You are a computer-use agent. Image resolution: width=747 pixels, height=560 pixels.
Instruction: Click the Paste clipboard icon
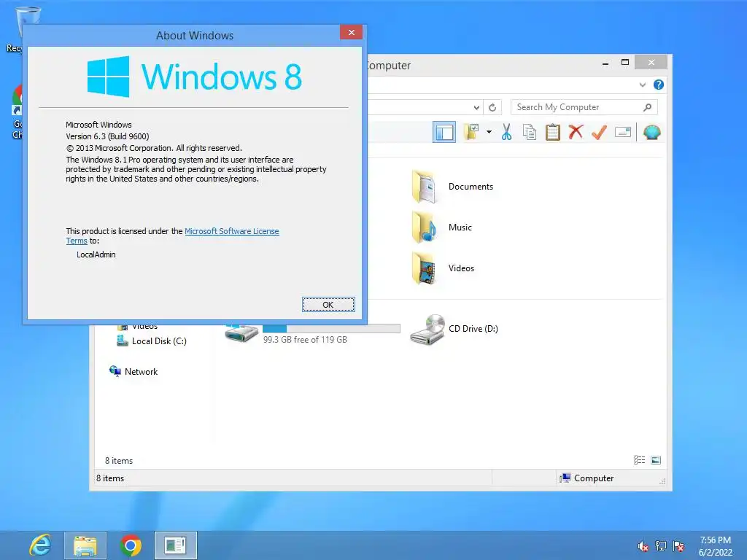coord(553,132)
